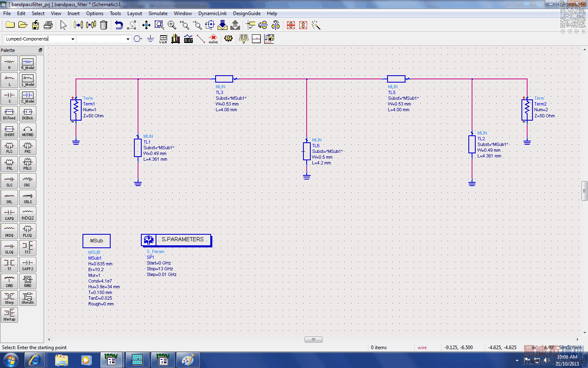The width and height of the screenshot is (588, 368).
Task: Click the Tune parameters fork icon
Action: 243,38
